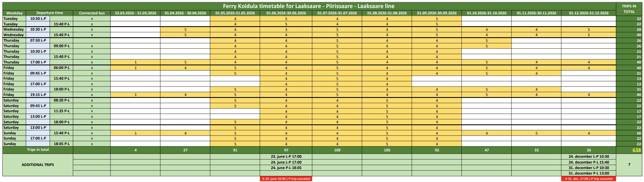Click the red K 24. june canceled notice
The height and width of the screenshot is (182, 644).
(x=286, y=179)
